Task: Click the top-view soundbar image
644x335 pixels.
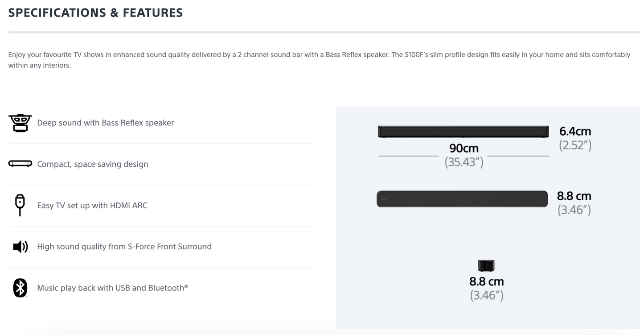Action: [x=462, y=199]
